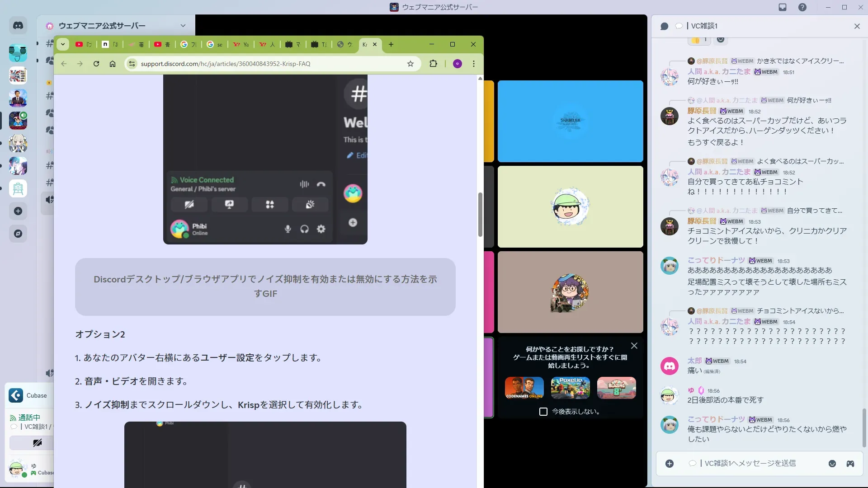Image resolution: width=868 pixels, height=488 pixels.
Task: Switch to the first YouTube browser tab
Action: [84, 44]
